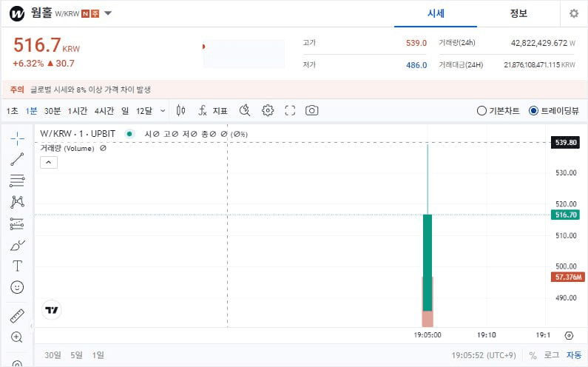Click the 21,876,108,471.115 KRW trade amount
This screenshot has height=367, width=588.
539,65
